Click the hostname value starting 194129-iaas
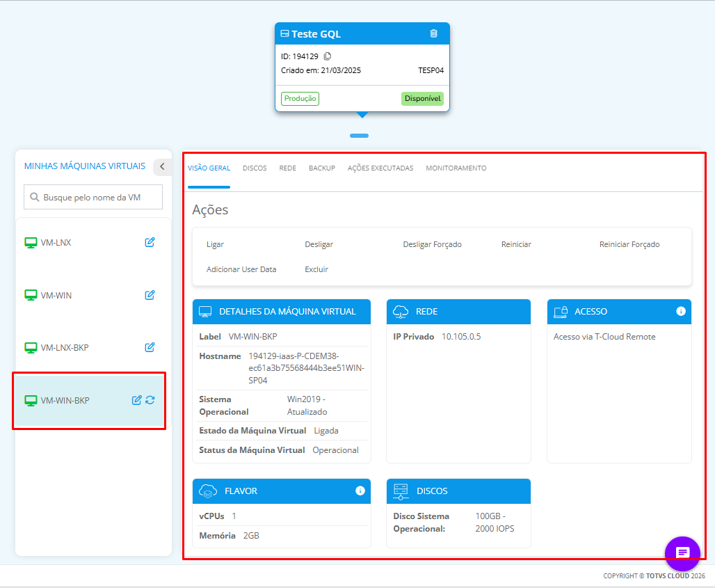The width and height of the screenshot is (715, 588). pos(307,368)
